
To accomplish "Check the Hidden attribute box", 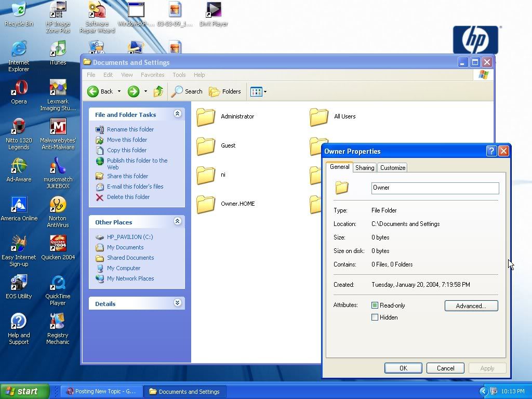I will [375, 317].
